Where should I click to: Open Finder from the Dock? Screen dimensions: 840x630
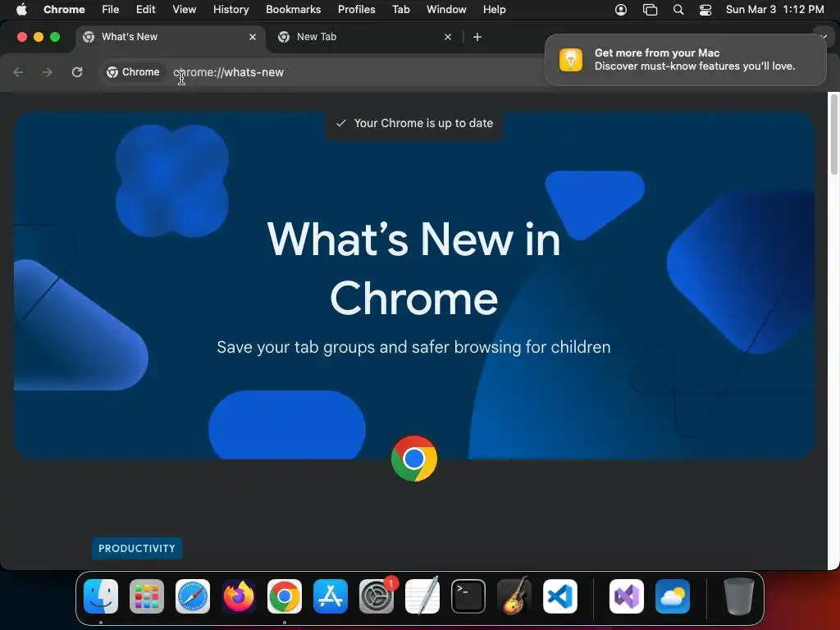tap(101, 596)
